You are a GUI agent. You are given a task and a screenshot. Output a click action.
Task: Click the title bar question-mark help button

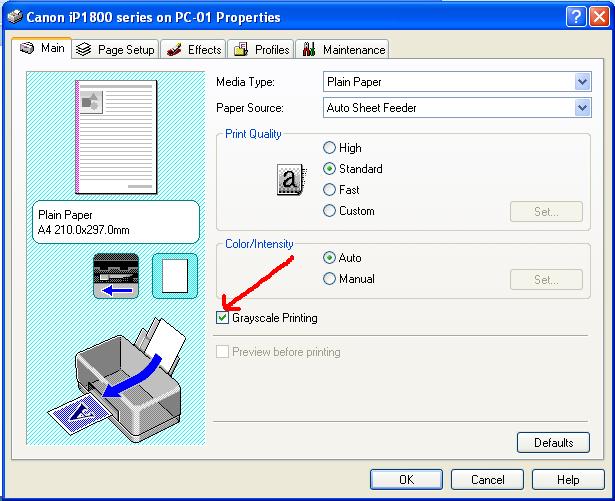click(576, 17)
